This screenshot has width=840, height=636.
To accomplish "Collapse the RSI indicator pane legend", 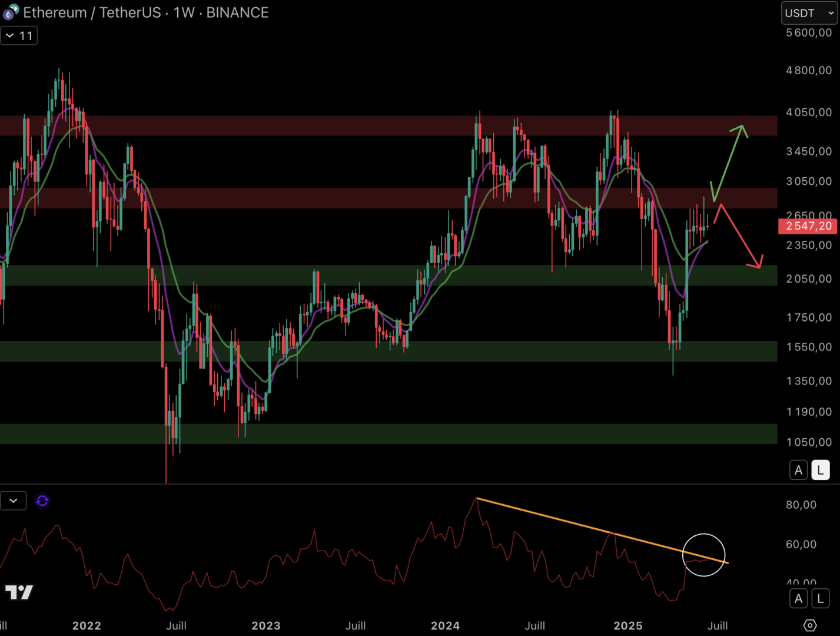I will 13,501.
